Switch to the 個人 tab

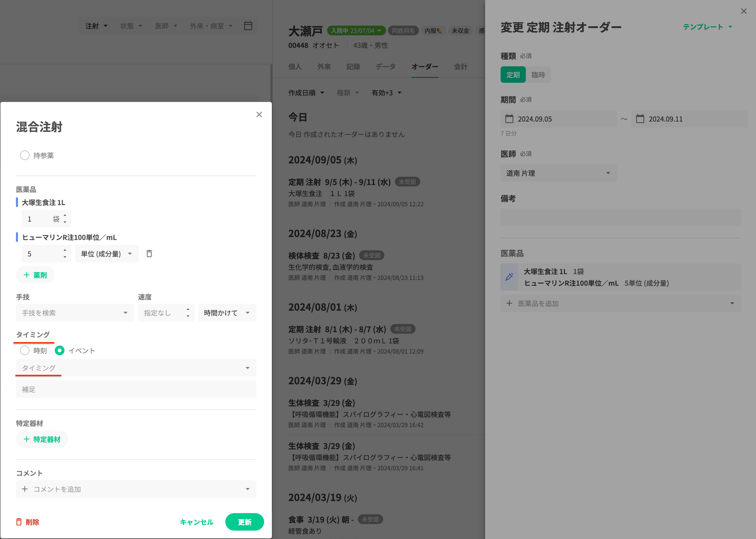pyautogui.click(x=295, y=66)
